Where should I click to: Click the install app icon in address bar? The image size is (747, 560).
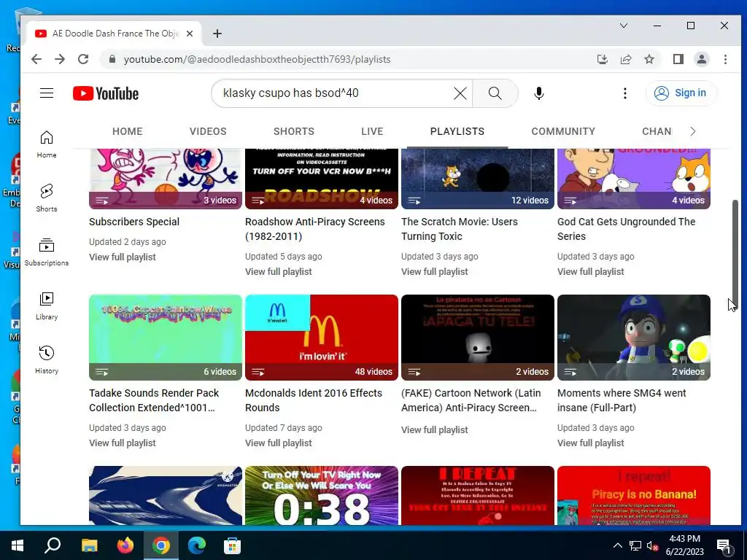tap(602, 59)
